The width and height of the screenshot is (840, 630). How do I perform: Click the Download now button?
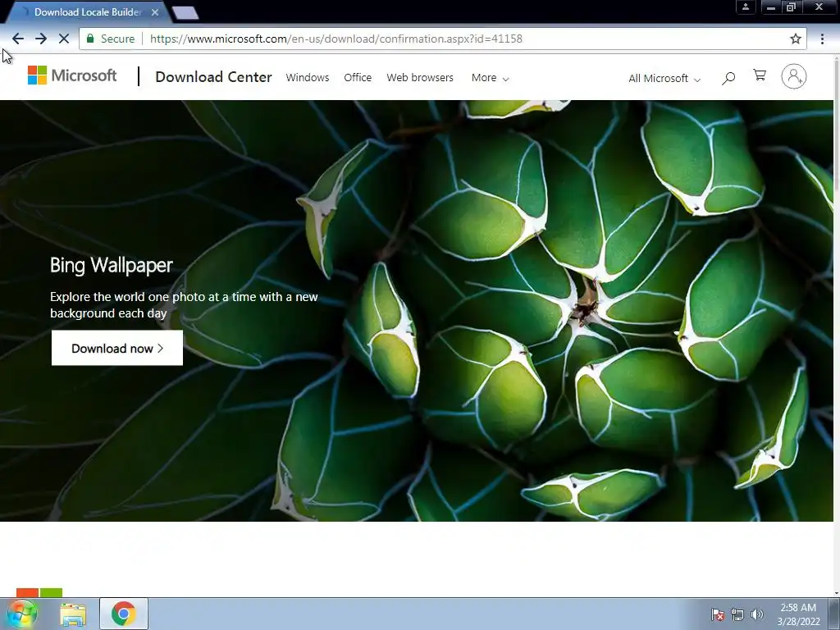117,348
